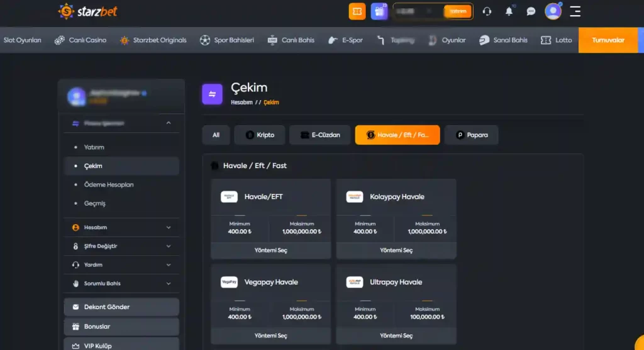The width and height of the screenshot is (644, 350).
Task: Click the Havale / Eft / Fast section heading
Action: [x=255, y=166]
